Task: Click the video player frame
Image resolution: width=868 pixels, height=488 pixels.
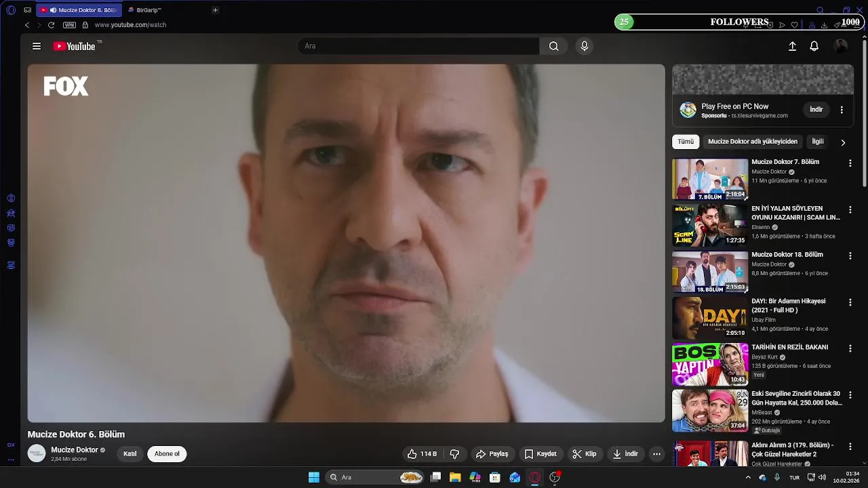Action: 347,243
